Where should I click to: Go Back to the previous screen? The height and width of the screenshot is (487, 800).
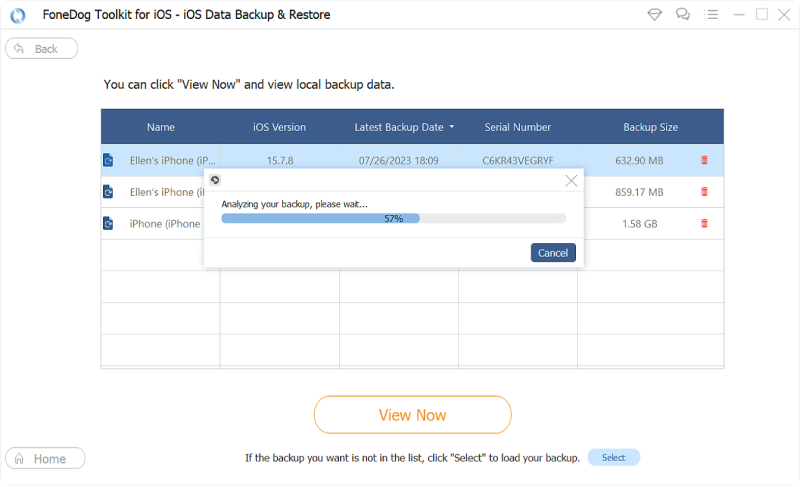coord(42,49)
